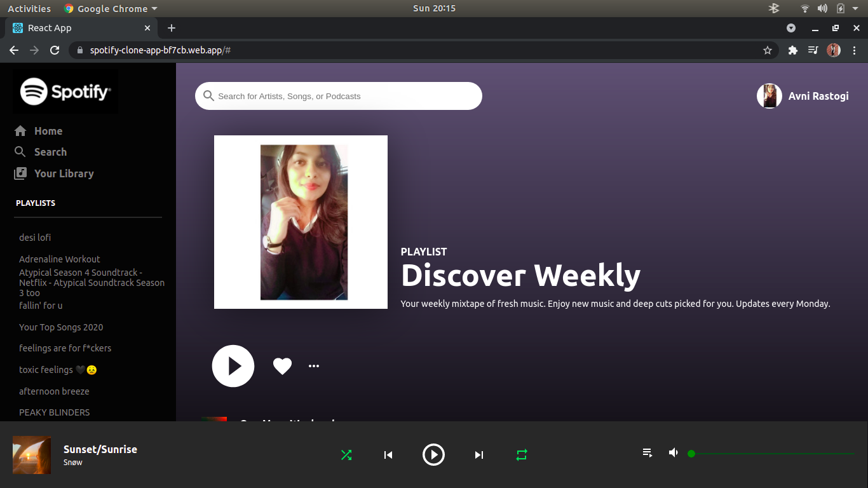Image resolution: width=868 pixels, height=488 pixels.
Task: Open the PEAKY BLINDERS playlist
Action: pos(54,412)
